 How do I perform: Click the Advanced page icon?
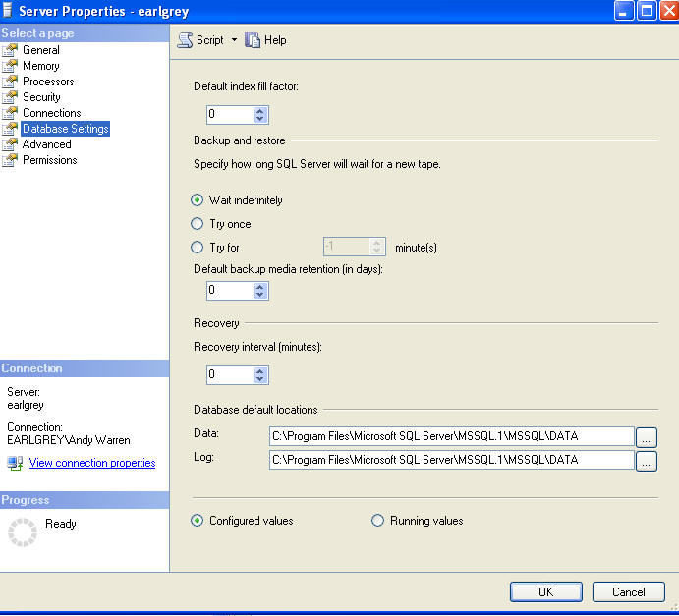(x=10, y=144)
